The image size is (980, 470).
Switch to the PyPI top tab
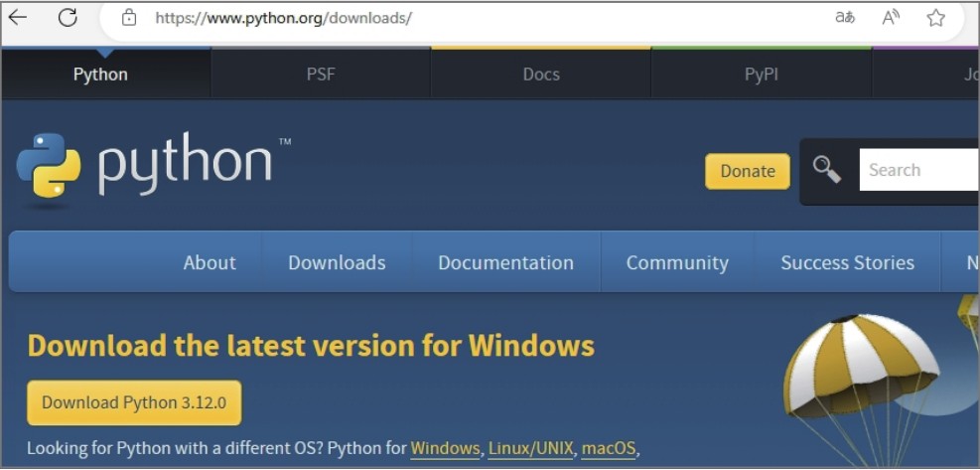[x=762, y=75]
